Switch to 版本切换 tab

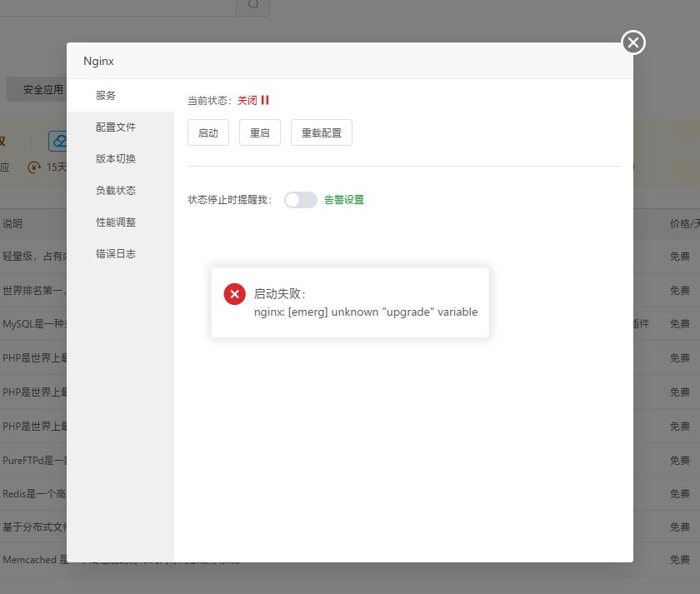pos(120,159)
